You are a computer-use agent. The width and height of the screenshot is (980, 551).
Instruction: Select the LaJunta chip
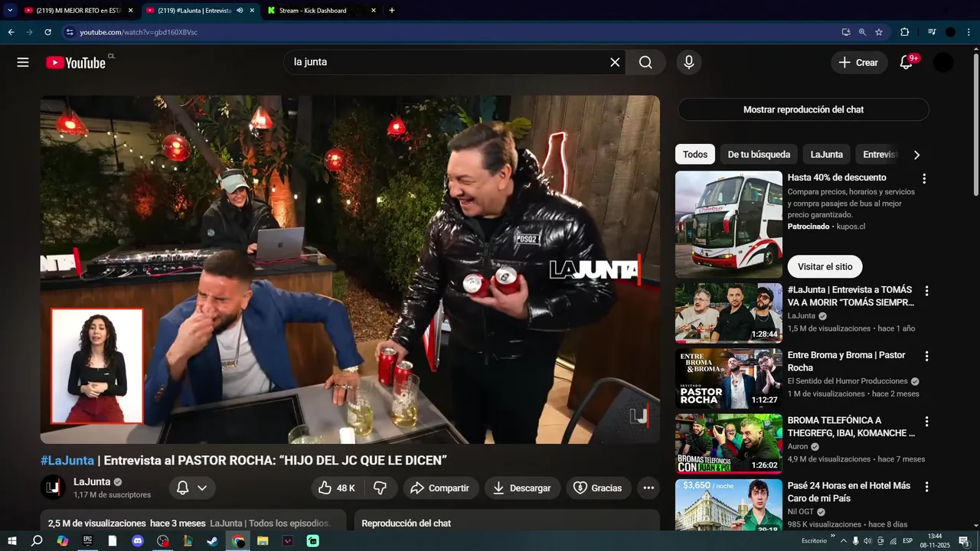827,155
